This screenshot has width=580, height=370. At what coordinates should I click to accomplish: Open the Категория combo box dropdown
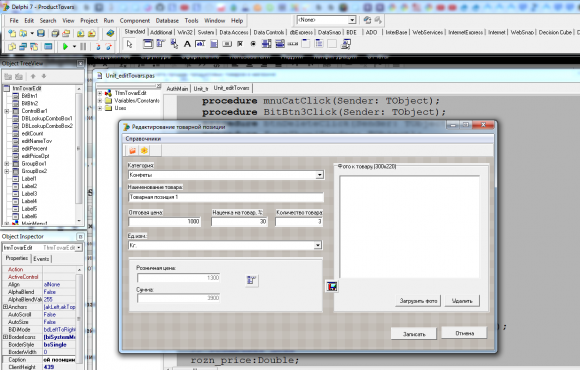coord(320,175)
